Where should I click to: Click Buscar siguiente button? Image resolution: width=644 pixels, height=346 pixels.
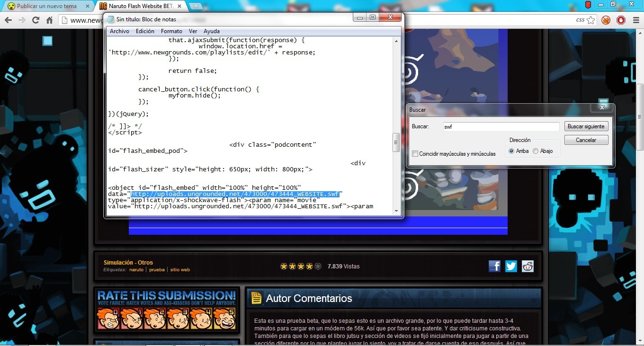coord(586,126)
